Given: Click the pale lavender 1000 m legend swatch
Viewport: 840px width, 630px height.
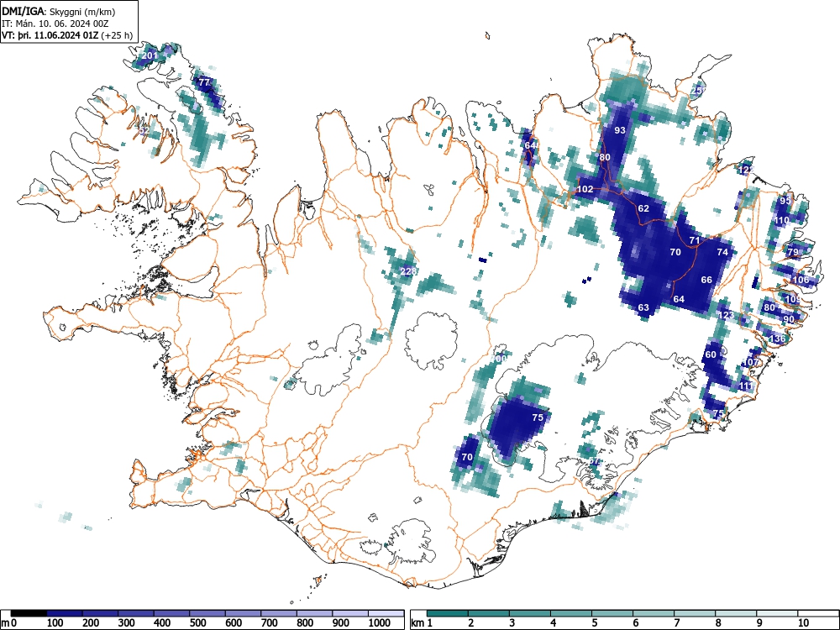Looking at the screenshot, I should click(386, 613).
